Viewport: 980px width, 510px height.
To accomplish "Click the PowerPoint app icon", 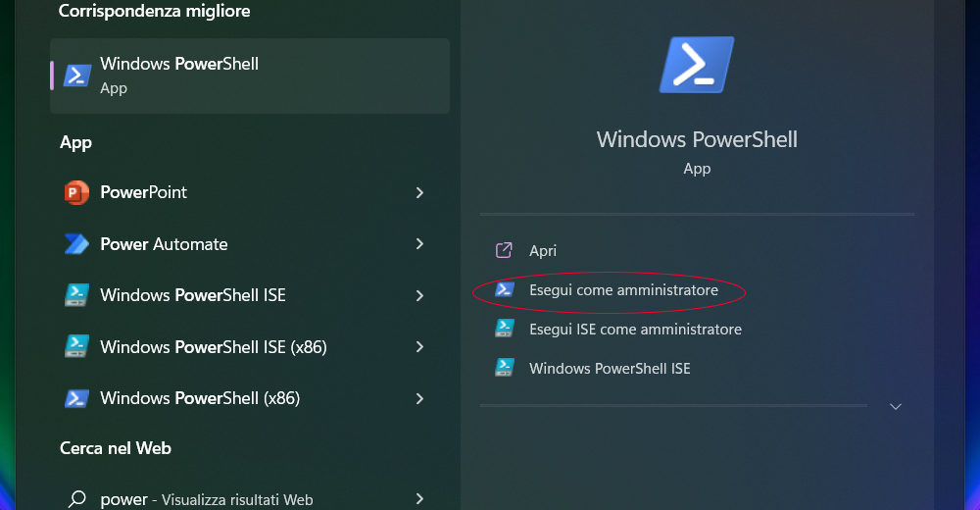I will coord(76,193).
